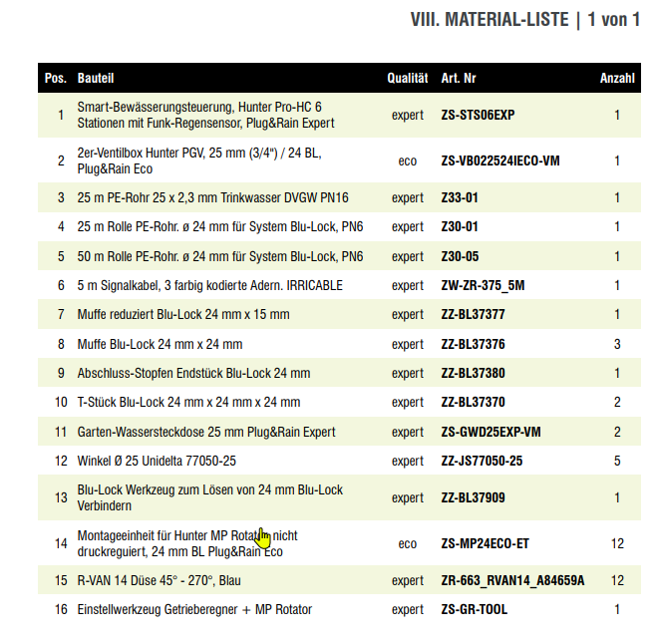
Task: Select the Signalkabel IRRICABLE row text
Action: click(x=209, y=285)
